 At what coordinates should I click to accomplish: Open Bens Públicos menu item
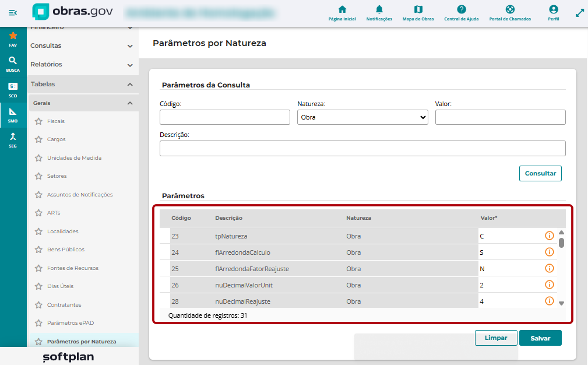click(x=66, y=250)
